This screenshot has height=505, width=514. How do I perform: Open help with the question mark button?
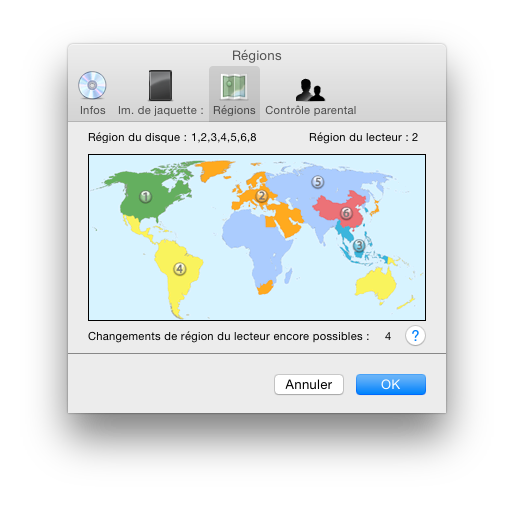415,336
